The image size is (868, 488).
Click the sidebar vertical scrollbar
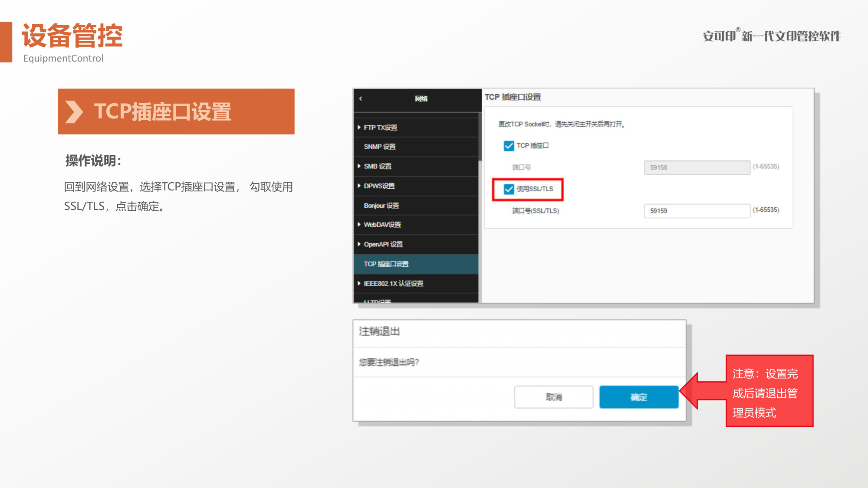pos(480,208)
